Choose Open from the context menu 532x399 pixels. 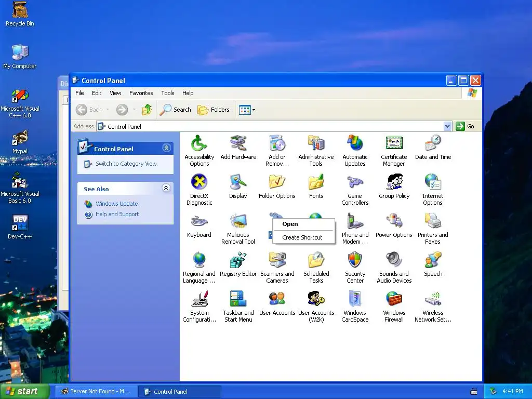click(303, 224)
